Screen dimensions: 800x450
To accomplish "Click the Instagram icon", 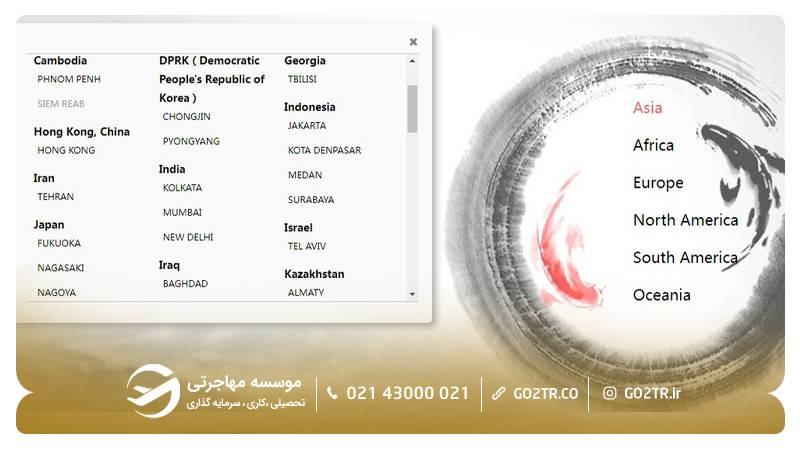I will tap(609, 393).
